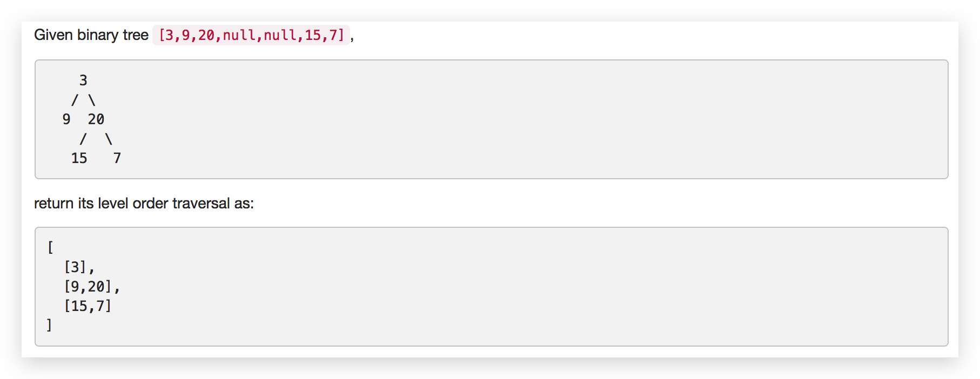
Task: Click root node 3 in tree diagram
Action: click(83, 80)
